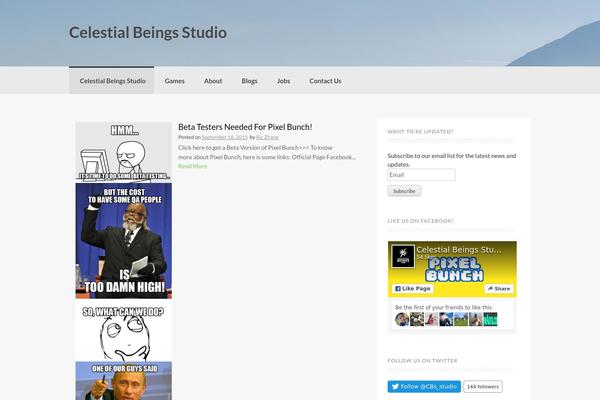
Task: Open the Blogs menu item
Action: [x=249, y=81]
